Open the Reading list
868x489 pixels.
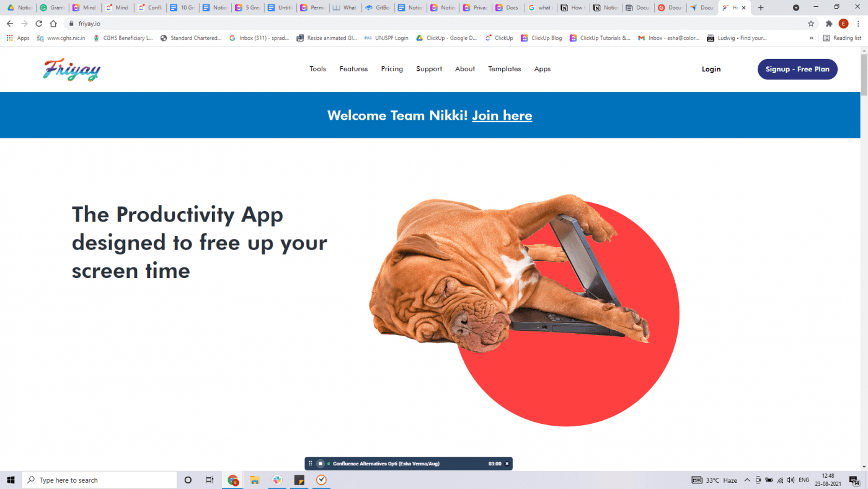(x=842, y=38)
